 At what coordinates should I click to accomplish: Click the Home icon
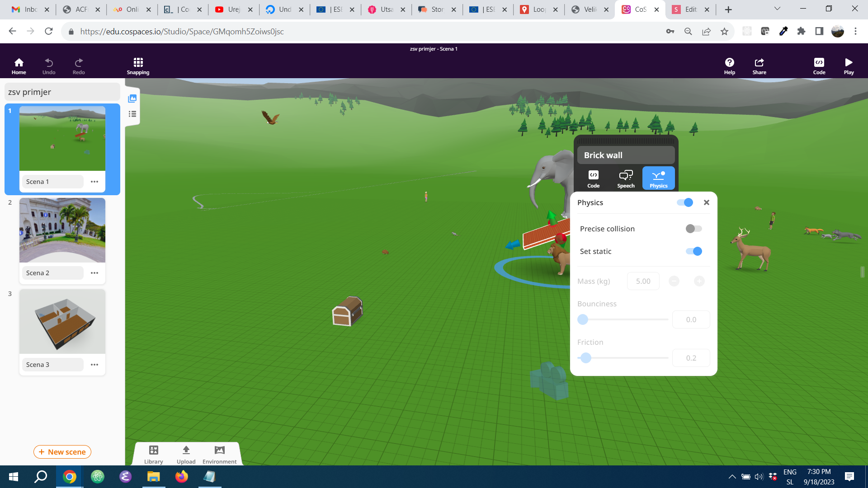(x=19, y=66)
